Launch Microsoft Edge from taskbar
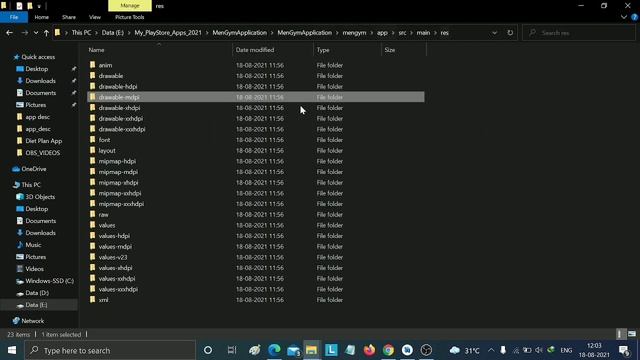Screen dimensions: 640x360 pyautogui.click(x=274, y=350)
